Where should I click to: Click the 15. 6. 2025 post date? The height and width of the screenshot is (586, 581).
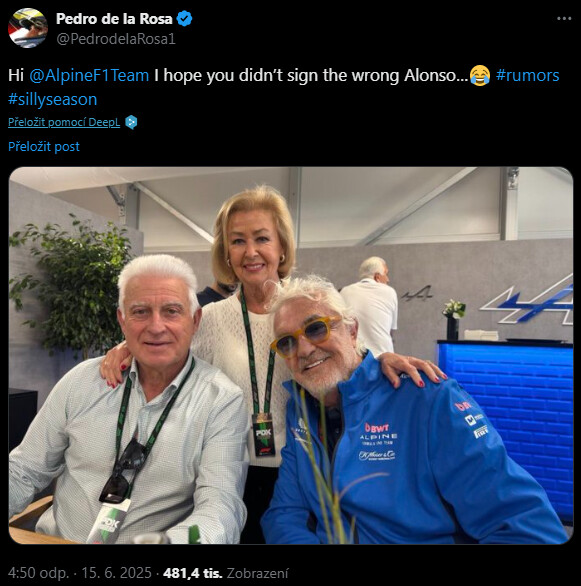117,573
